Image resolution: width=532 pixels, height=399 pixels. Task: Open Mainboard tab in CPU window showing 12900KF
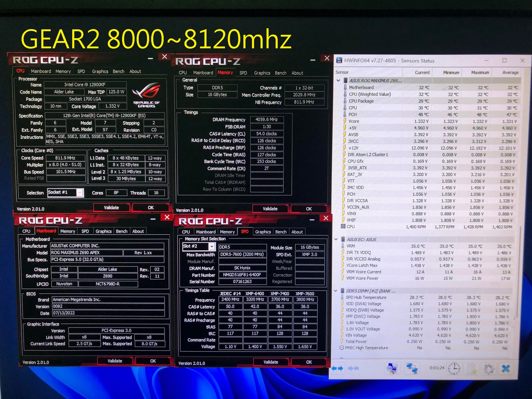coord(41,71)
